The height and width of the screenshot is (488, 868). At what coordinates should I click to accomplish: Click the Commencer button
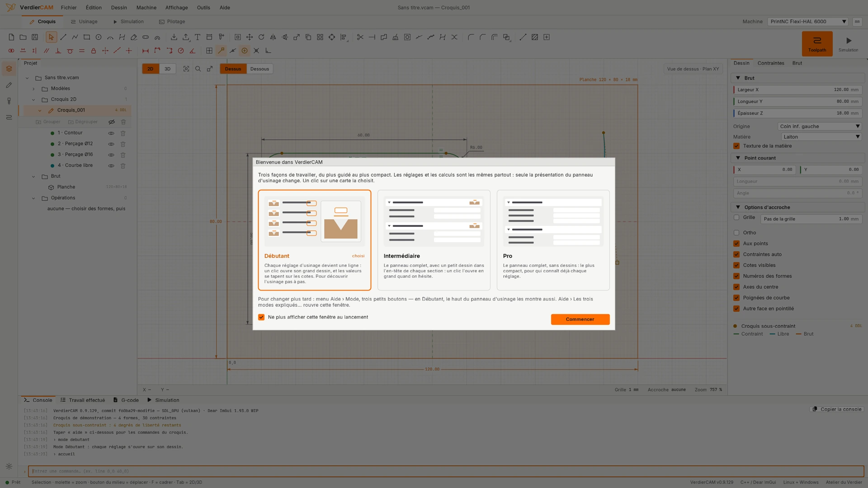580,319
